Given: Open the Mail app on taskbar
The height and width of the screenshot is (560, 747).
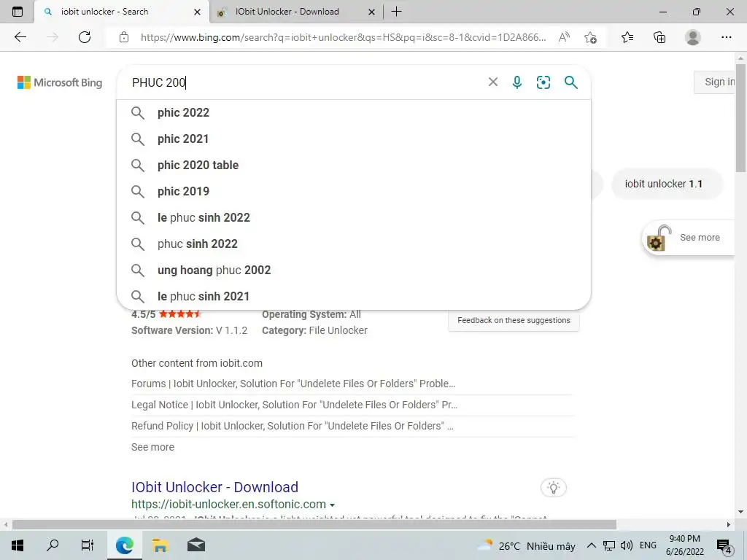Looking at the screenshot, I should (196, 545).
